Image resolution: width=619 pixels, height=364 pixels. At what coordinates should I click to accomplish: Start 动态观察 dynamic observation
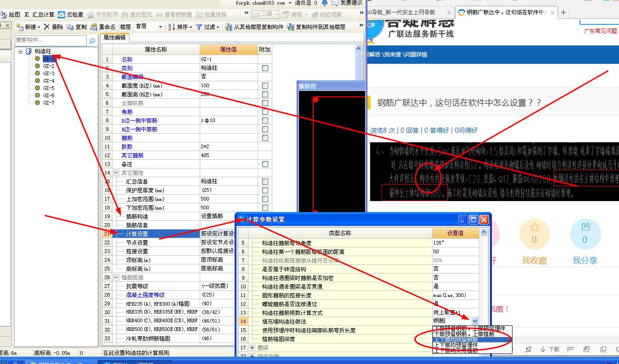(x=327, y=15)
